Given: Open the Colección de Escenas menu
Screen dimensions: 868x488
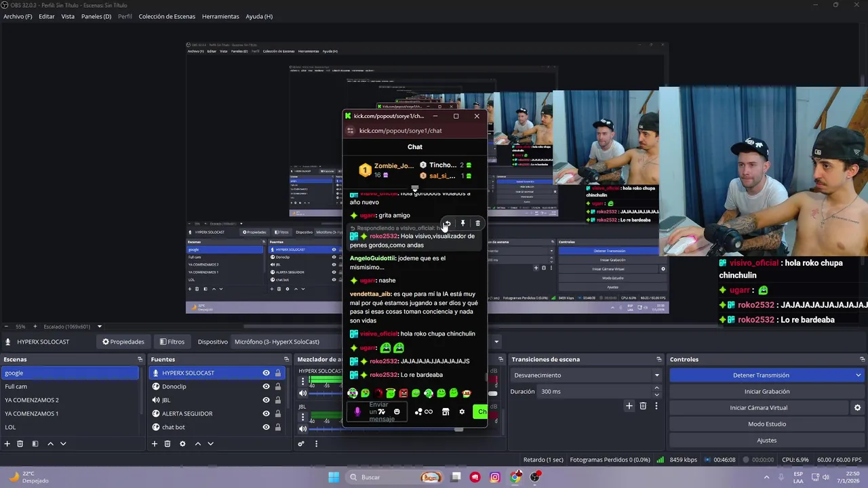Looking at the screenshot, I should [167, 16].
